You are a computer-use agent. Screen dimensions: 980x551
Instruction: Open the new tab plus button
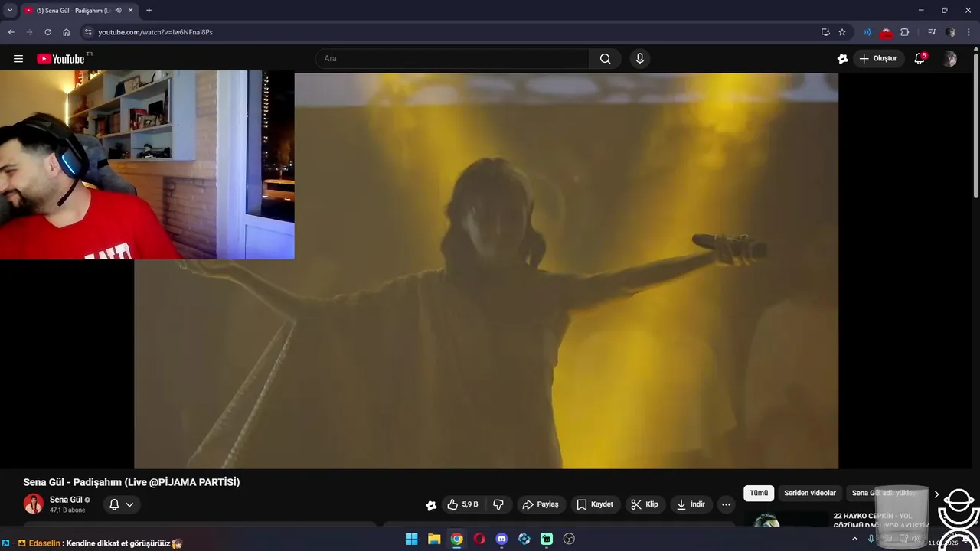click(149, 10)
